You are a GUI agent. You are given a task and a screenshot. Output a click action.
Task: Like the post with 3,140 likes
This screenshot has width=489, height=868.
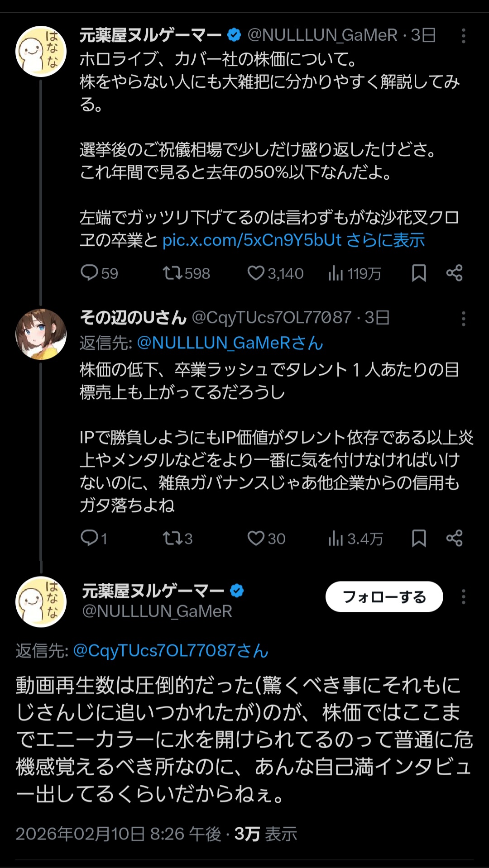256,273
